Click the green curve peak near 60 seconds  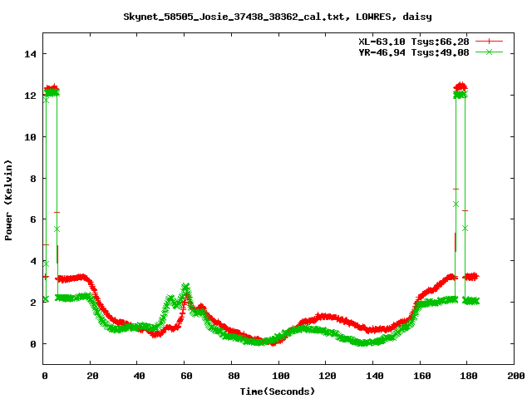185,287
